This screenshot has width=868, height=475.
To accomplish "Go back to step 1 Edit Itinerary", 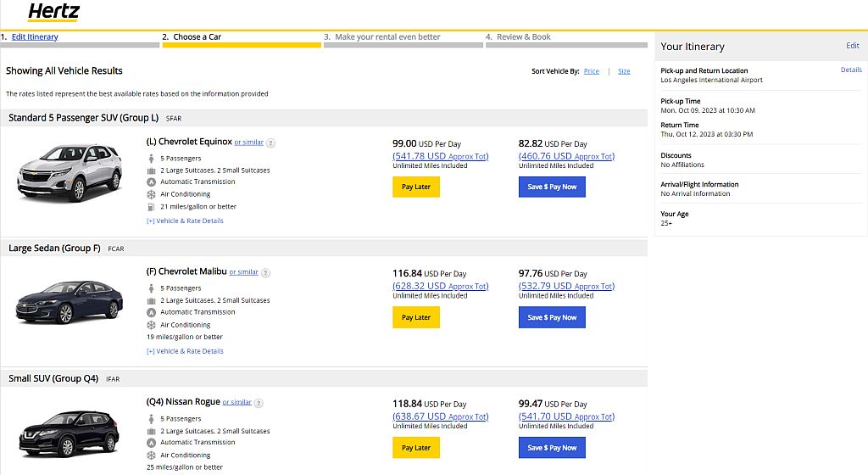I will (35, 37).
